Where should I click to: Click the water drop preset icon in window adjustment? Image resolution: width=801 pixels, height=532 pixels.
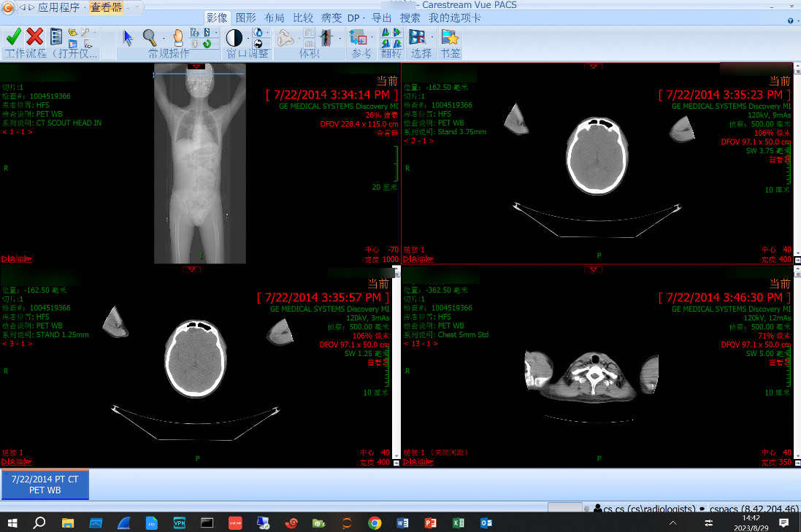tap(258, 33)
